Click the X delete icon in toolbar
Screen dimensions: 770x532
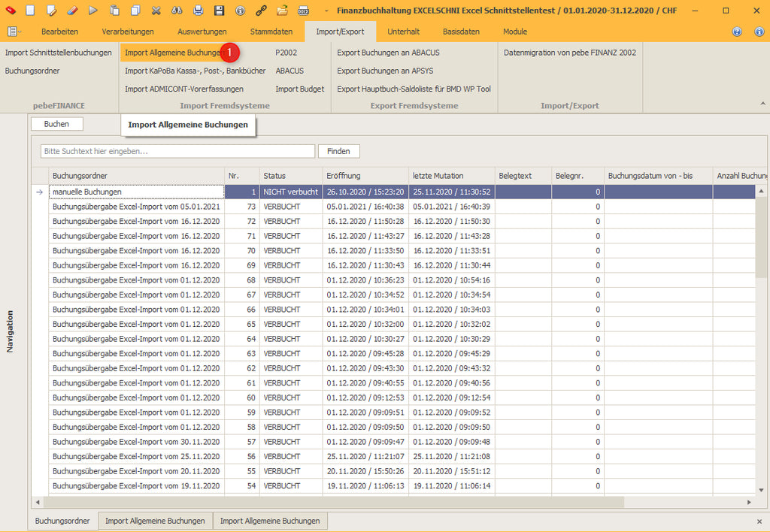pyautogui.click(x=156, y=11)
